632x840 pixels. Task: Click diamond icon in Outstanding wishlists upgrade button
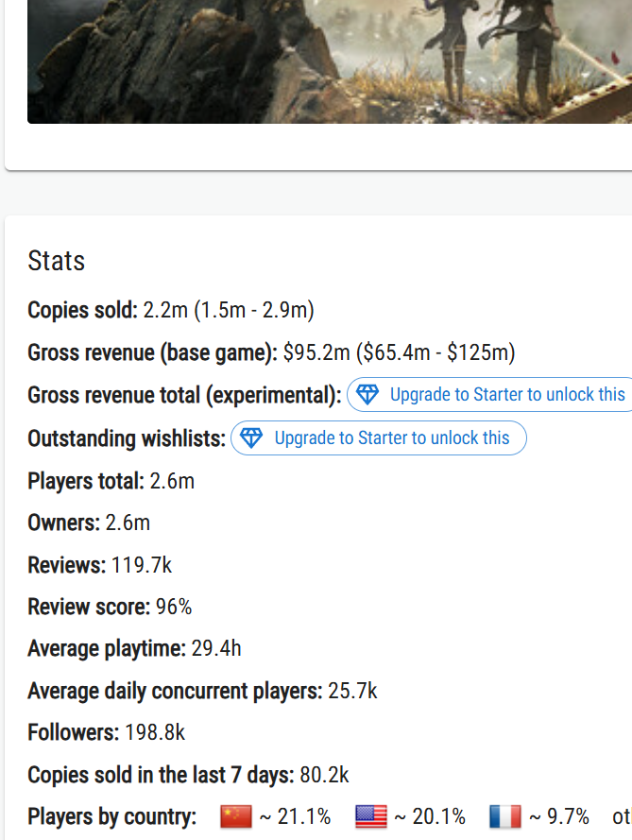coord(251,438)
